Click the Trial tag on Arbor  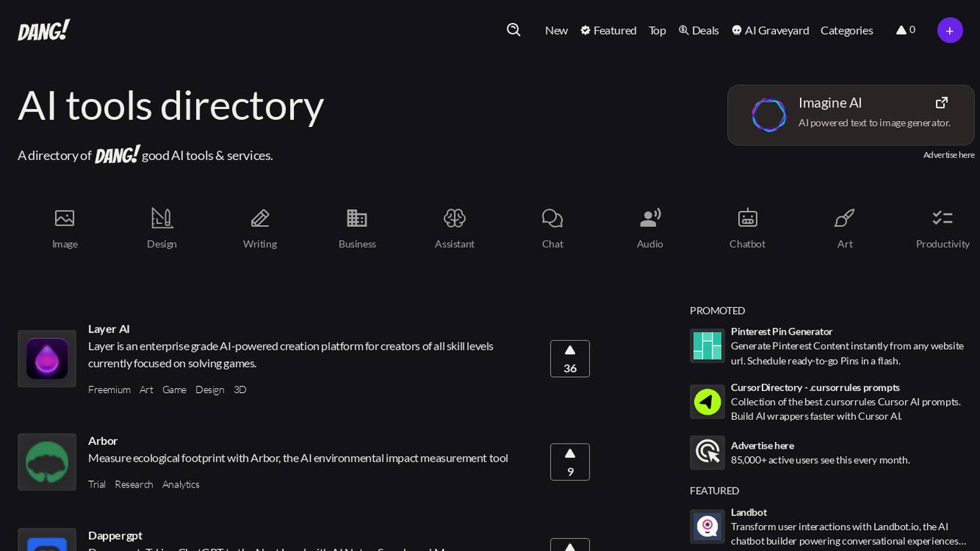(97, 485)
